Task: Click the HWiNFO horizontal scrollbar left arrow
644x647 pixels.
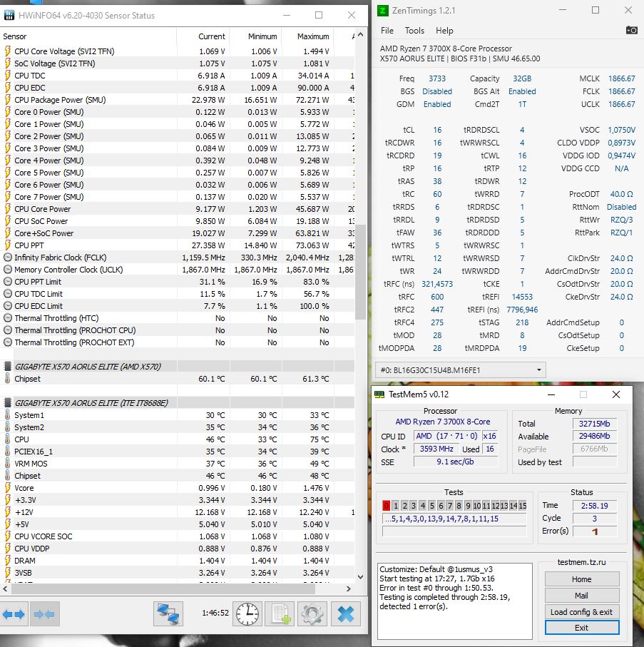Action: pyautogui.click(x=5, y=589)
